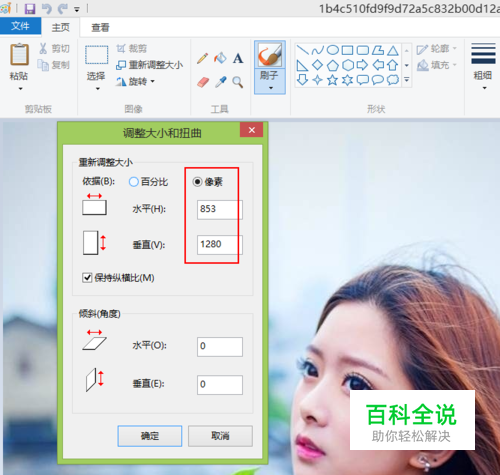Image resolution: width=500 pixels, height=475 pixels.
Task: Select the oval callout shape
Action: tap(378, 80)
